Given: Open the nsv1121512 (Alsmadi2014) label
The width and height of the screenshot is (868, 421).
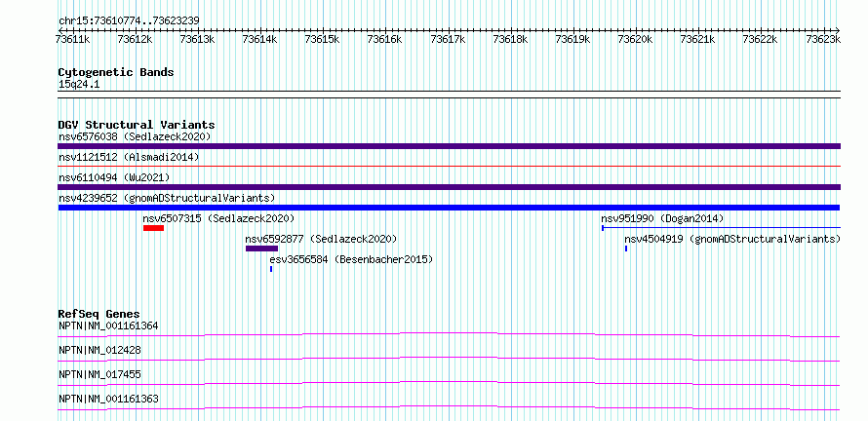Looking at the screenshot, I should tap(129, 157).
